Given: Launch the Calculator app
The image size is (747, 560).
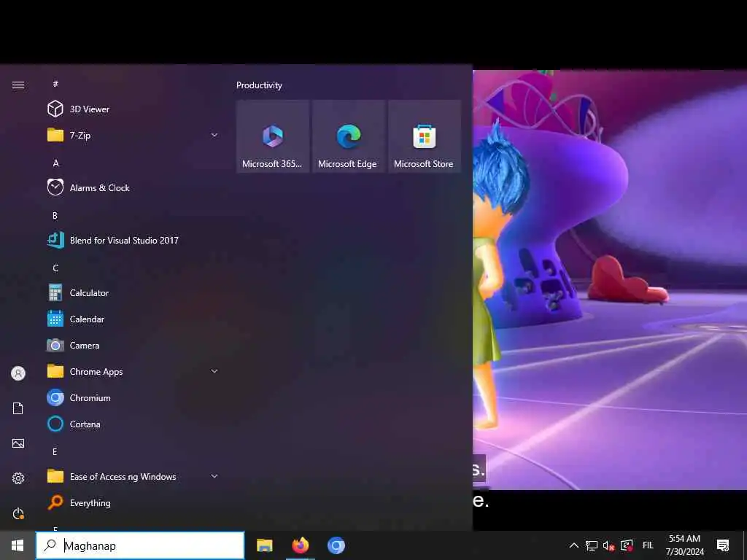Looking at the screenshot, I should [133, 292].
